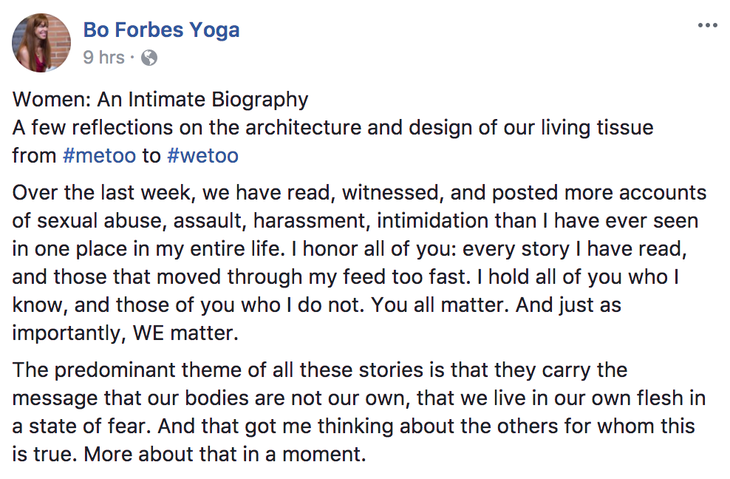Open the three-dot post options menu
This screenshot has width=730, height=479.
(707, 26)
